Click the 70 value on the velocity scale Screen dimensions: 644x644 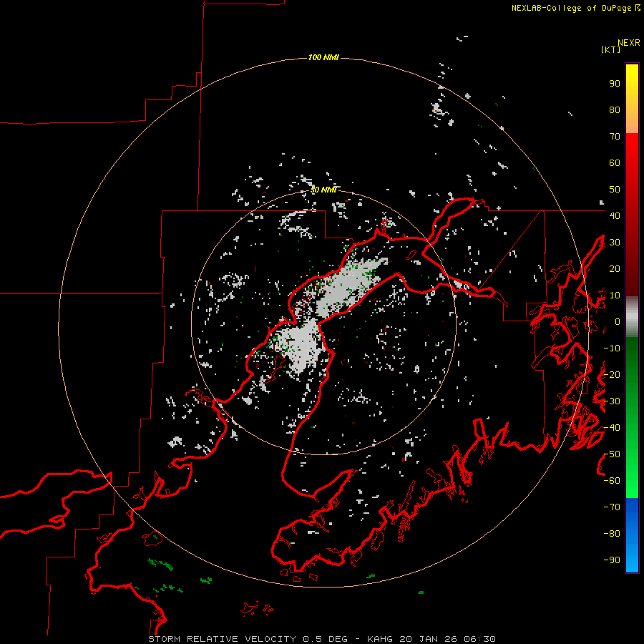click(x=615, y=137)
